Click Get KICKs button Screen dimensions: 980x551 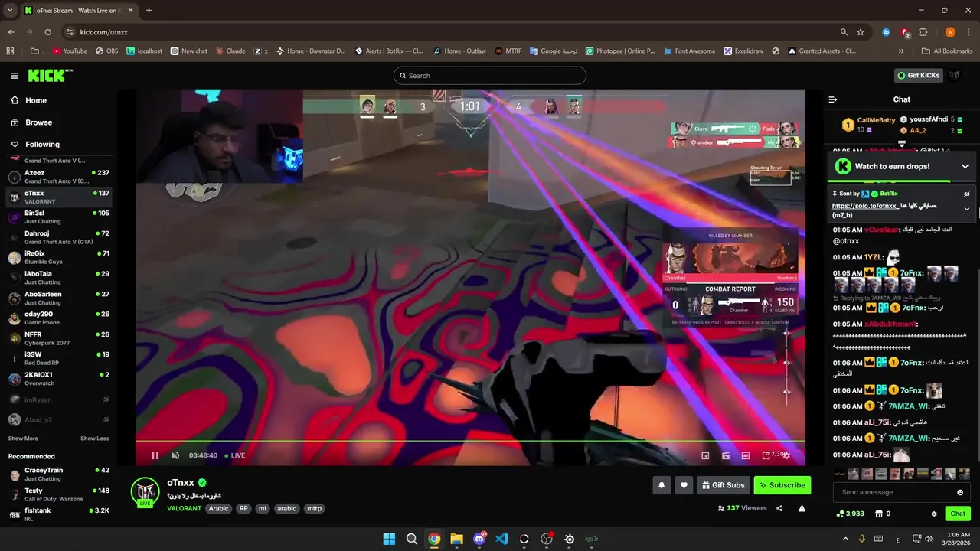click(918, 76)
